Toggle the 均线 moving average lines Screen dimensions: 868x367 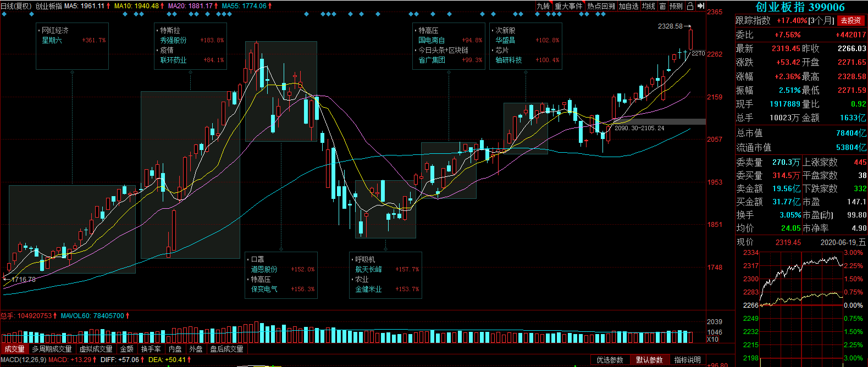649,6
